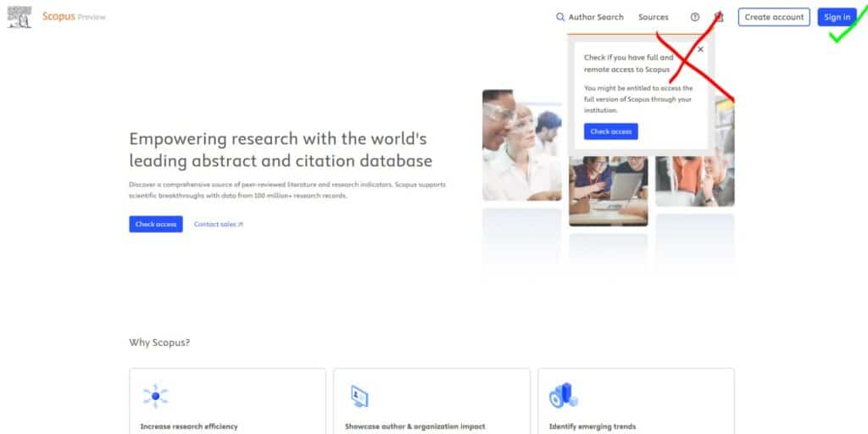
Task: Click the Why Scopus? heading
Action: (x=159, y=342)
